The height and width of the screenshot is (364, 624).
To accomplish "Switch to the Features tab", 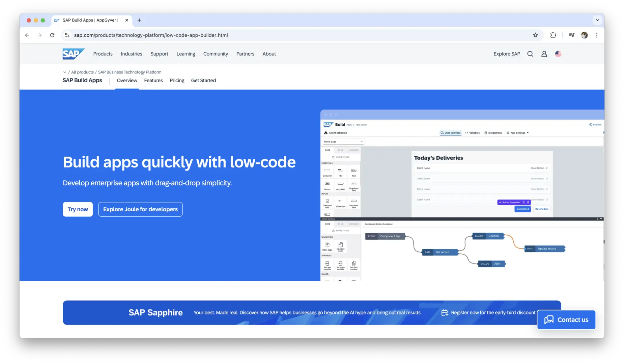I will (153, 81).
